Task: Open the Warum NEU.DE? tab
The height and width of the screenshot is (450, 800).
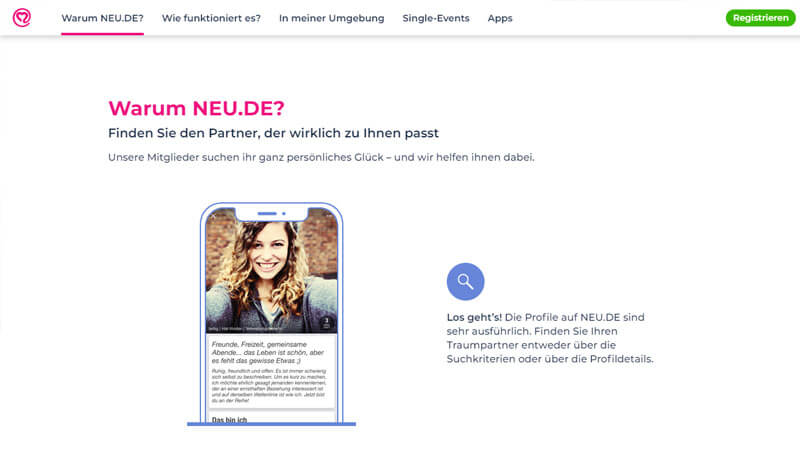Action: tap(103, 18)
